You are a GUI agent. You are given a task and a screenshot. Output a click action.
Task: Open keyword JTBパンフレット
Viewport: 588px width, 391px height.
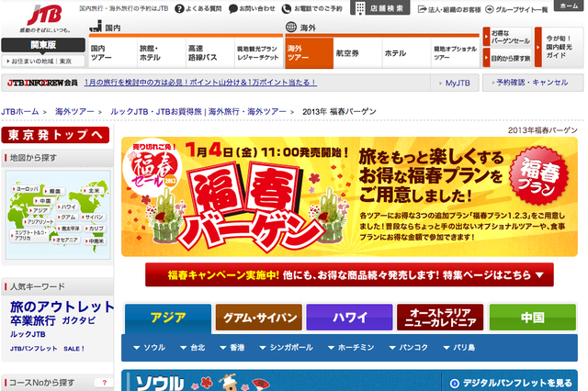(x=33, y=349)
